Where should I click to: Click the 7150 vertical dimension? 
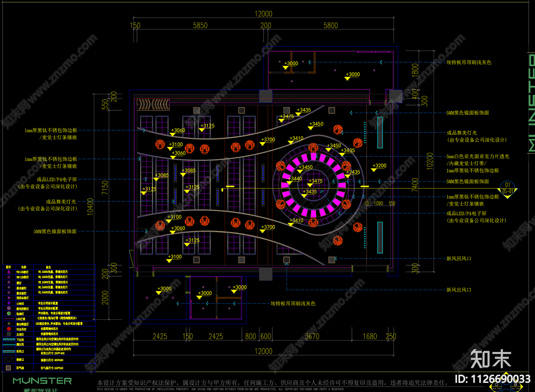tap(105, 188)
